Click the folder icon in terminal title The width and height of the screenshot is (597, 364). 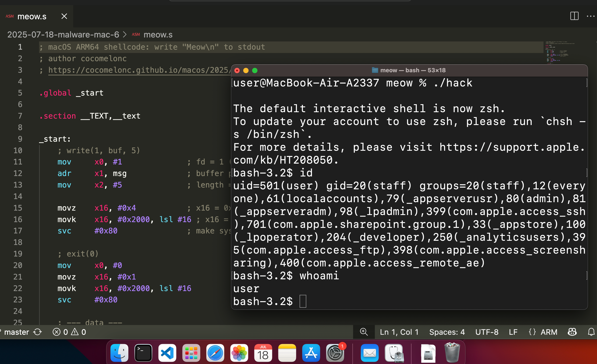pyautogui.click(x=375, y=70)
